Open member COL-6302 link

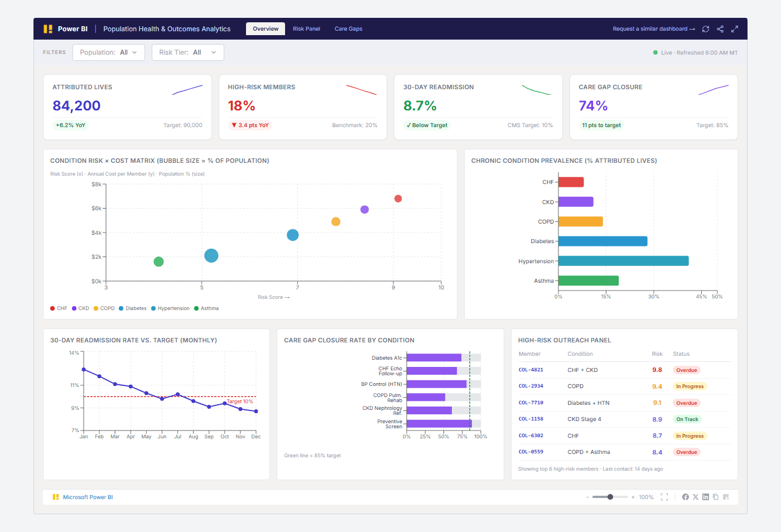coord(531,436)
